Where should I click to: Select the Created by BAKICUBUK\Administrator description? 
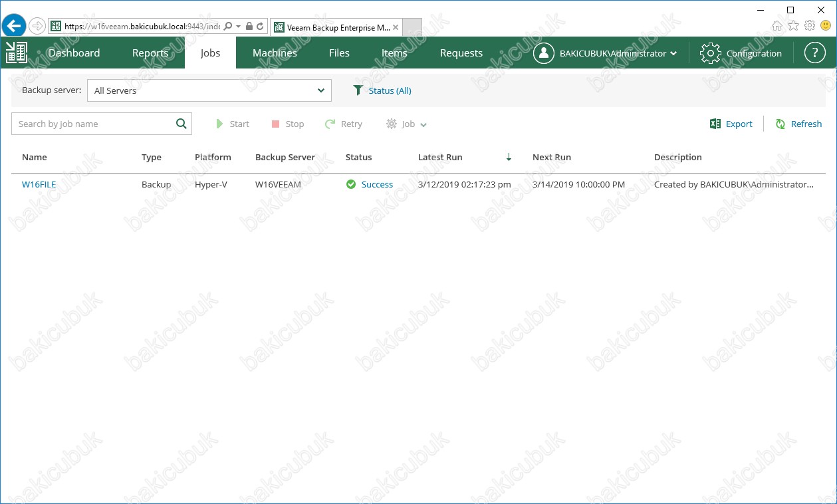click(x=734, y=185)
